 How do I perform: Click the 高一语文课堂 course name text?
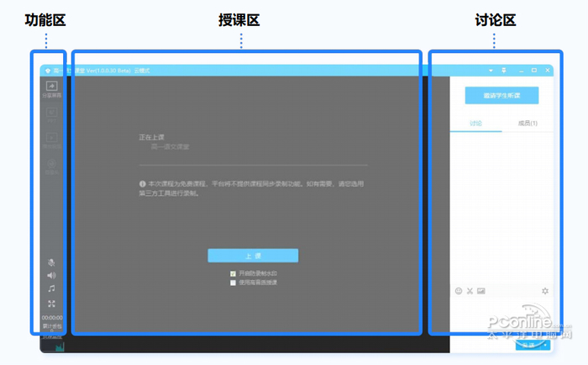point(170,147)
